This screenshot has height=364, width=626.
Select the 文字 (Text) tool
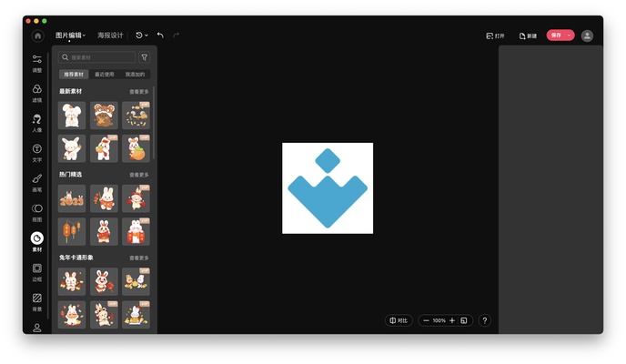pyautogui.click(x=37, y=152)
